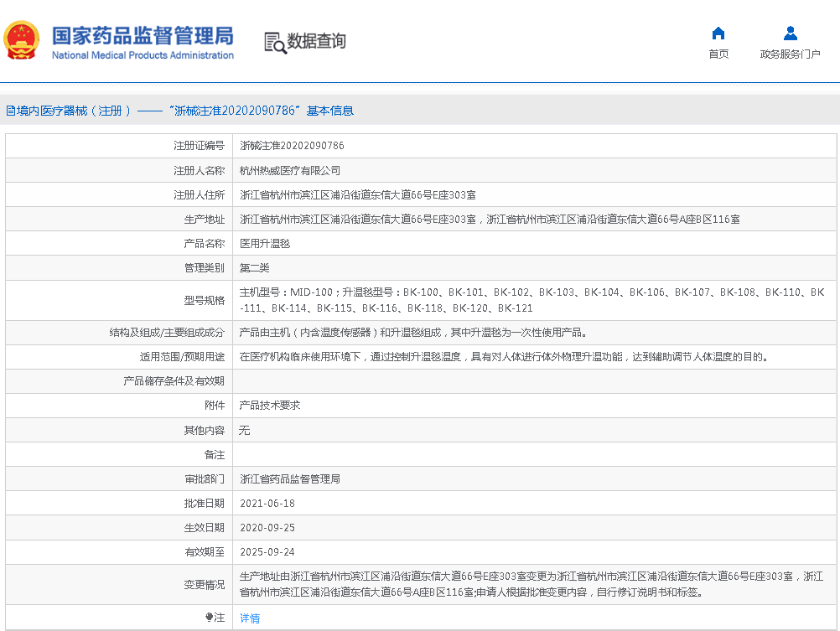Click the blue house icon above 首页
Screen dimensions: 840x631
[718, 33]
